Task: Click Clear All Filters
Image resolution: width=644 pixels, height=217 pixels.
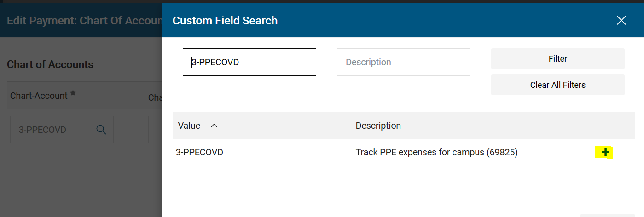Action: coord(558,85)
